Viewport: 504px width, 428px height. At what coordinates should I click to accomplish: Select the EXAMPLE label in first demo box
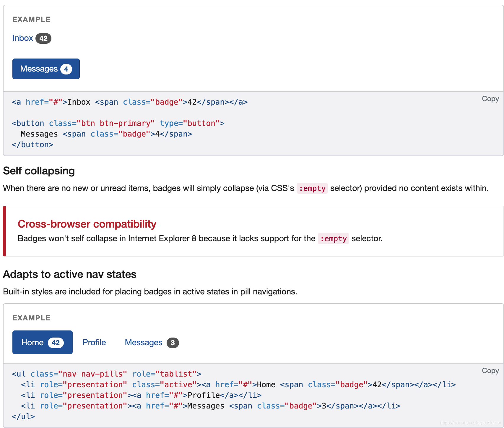click(31, 19)
